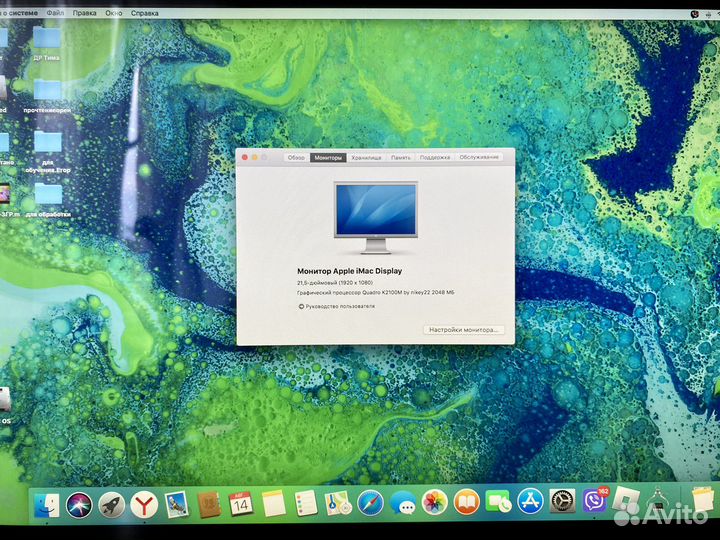
Task: Click the Quadro K2100M graphics processor line
Action: pos(376,292)
